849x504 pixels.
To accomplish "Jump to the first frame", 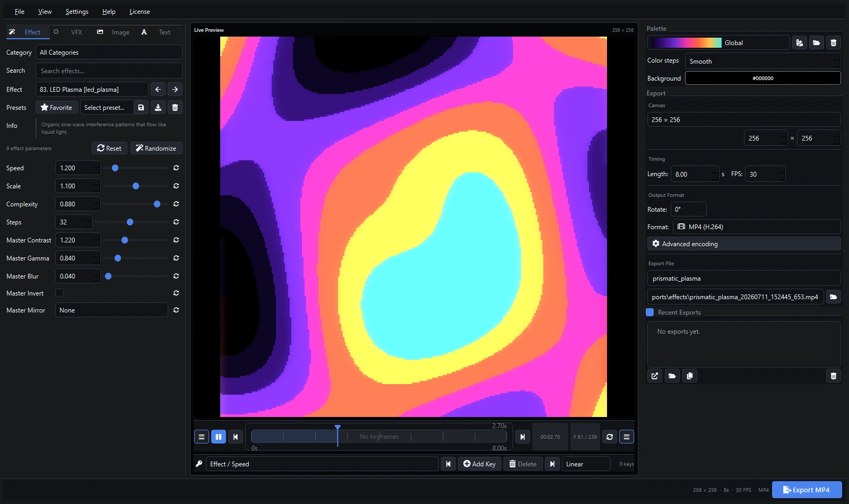I will point(236,437).
